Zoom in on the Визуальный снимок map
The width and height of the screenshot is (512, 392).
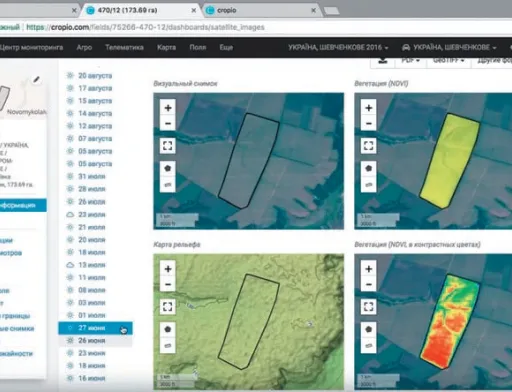pos(168,108)
